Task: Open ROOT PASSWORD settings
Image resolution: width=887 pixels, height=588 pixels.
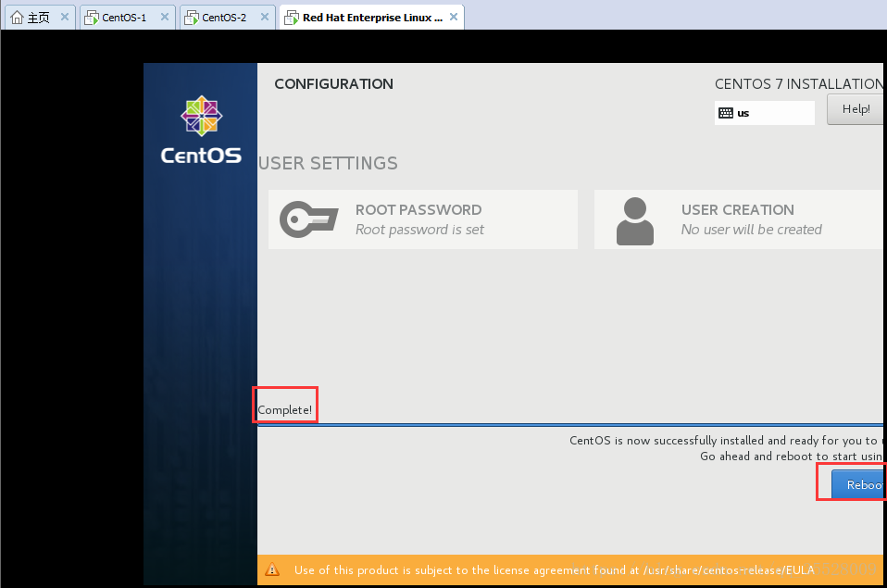Action: (x=423, y=219)
